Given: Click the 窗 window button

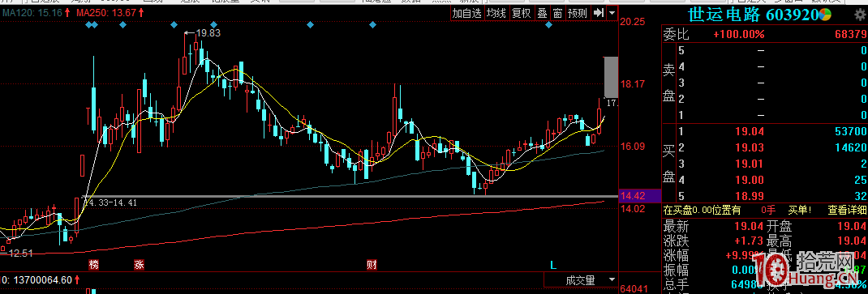Looking at the screenshot, I should click(557, 13).
